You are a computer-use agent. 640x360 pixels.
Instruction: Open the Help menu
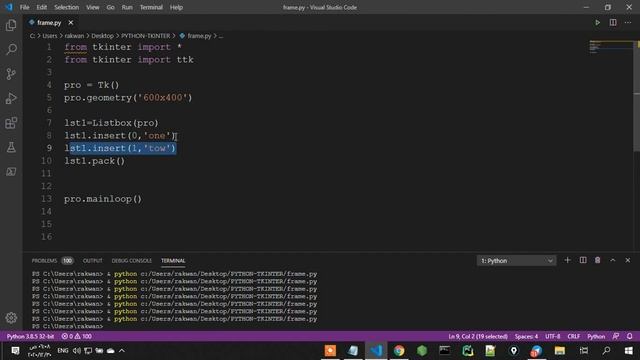click(x=176, y=7)
